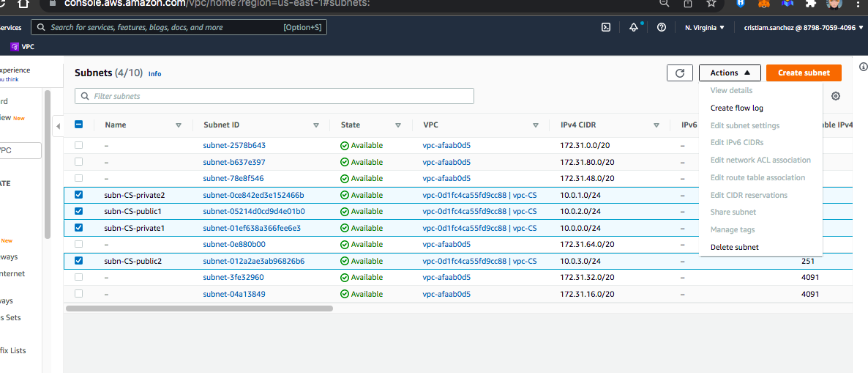Open the AWS support help icon
Image resolution: width=868 pixels, height=373 pixels.
662,27
